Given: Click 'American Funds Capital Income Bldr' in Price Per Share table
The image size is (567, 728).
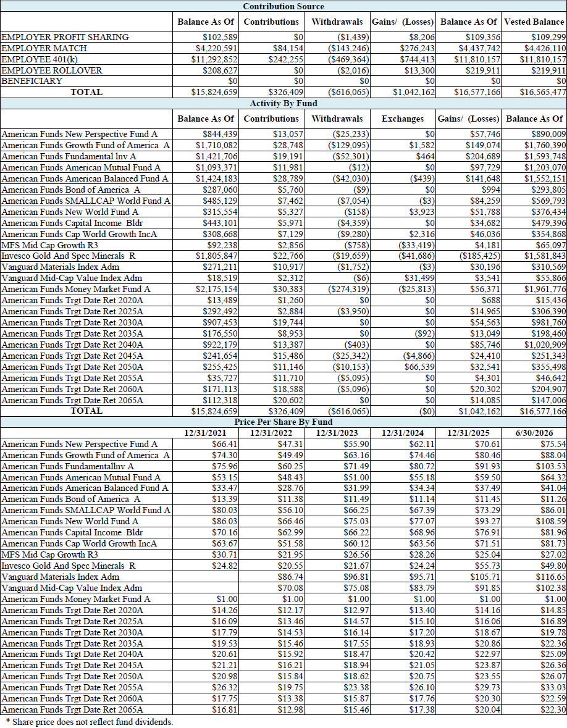Looking at the screenshot, I should 72,532.
